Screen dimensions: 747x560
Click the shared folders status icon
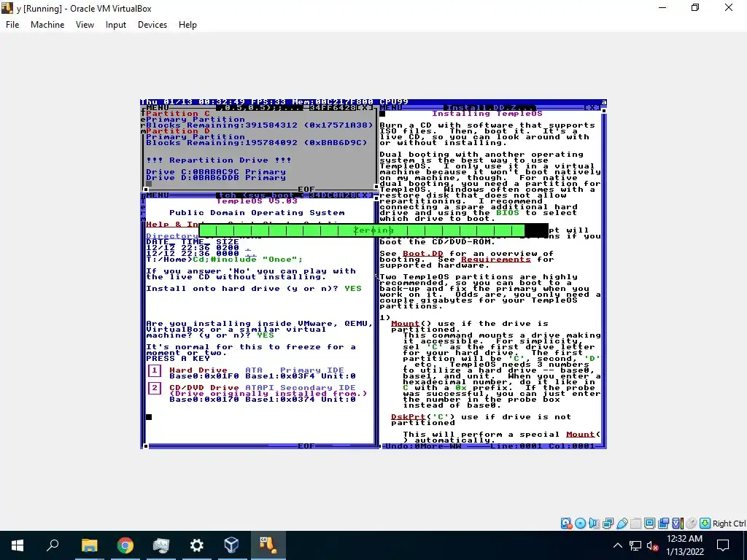click(635, 524)
